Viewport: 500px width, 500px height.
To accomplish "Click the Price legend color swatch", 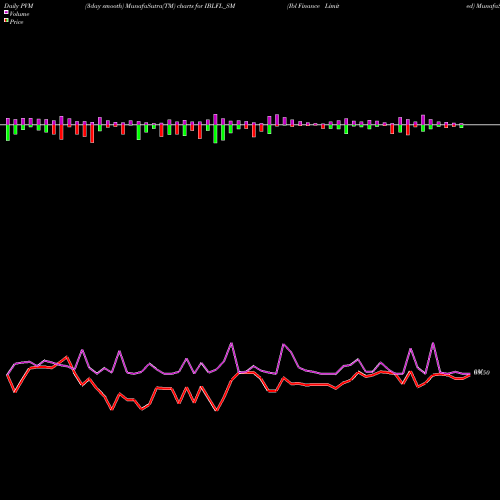I will (6, 21).
